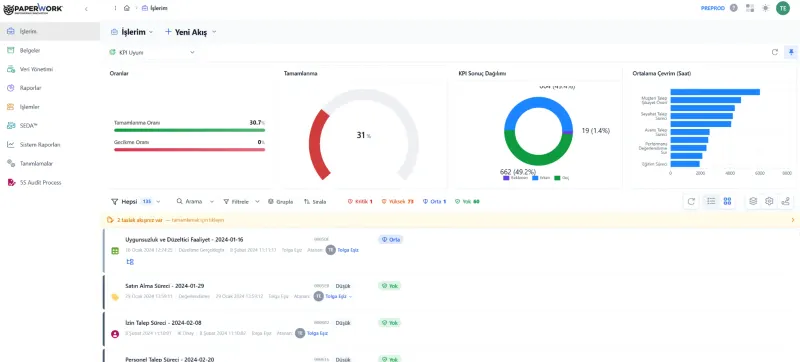
Task: Open Sistem Raporları in the sidebar
Action: (50, 144)
